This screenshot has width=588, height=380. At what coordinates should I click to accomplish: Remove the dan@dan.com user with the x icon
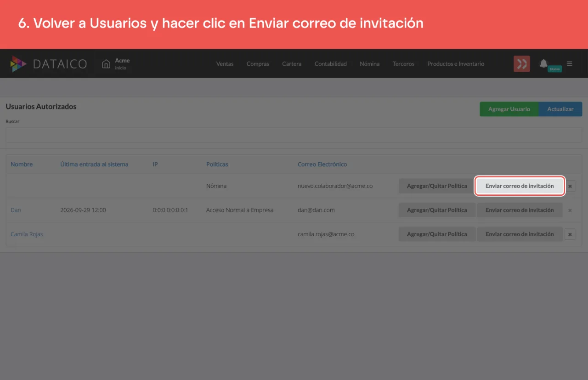point(570,210)
